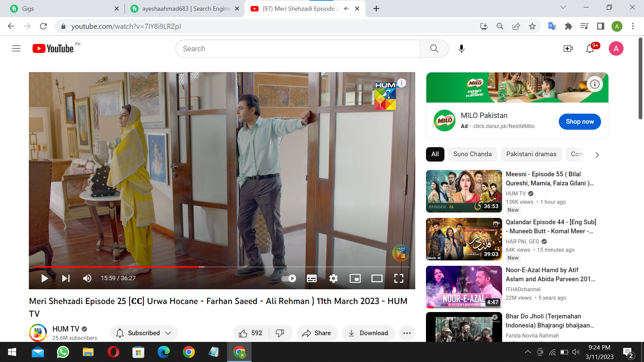Open Bhar Do Jholi video title

point(550,321)
